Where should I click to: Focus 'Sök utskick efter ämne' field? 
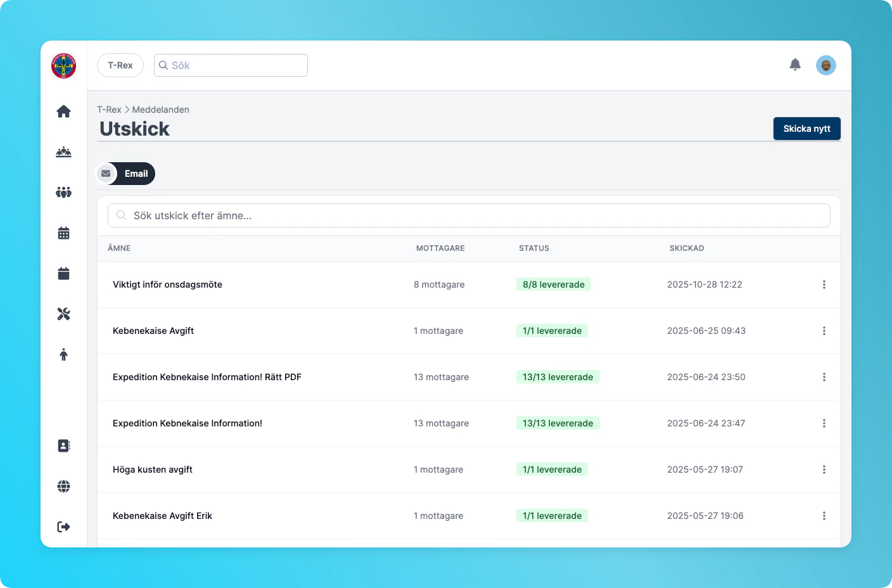point(469,215)
